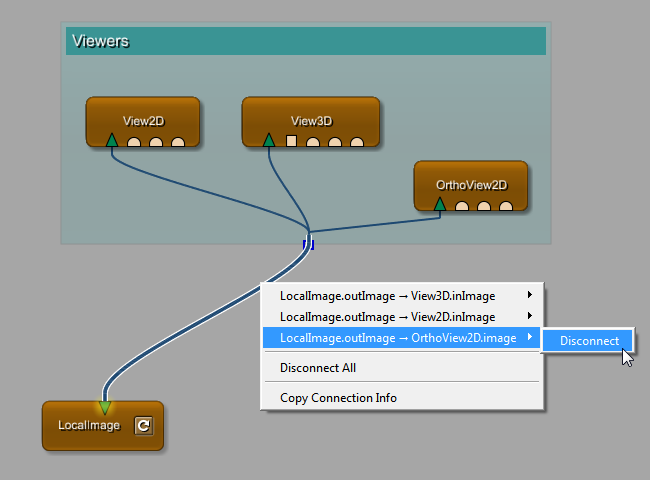Viewport: 650px width, 480px height.
Task: Click the green triangle input on OrthoView2D
Action: pos(440,205)
